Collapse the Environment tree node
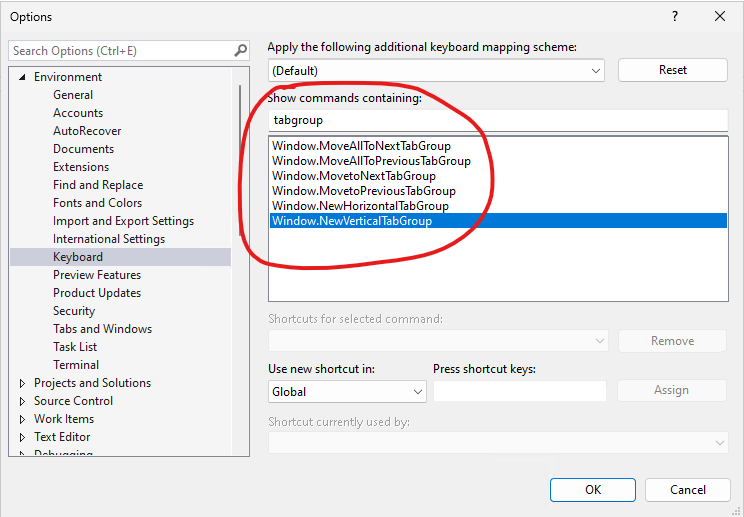This screenshot has width=744, height=517. 22,77
